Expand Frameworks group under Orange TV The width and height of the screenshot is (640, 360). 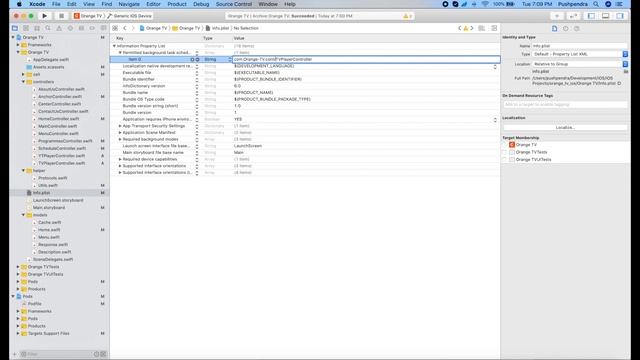point(18,44)
